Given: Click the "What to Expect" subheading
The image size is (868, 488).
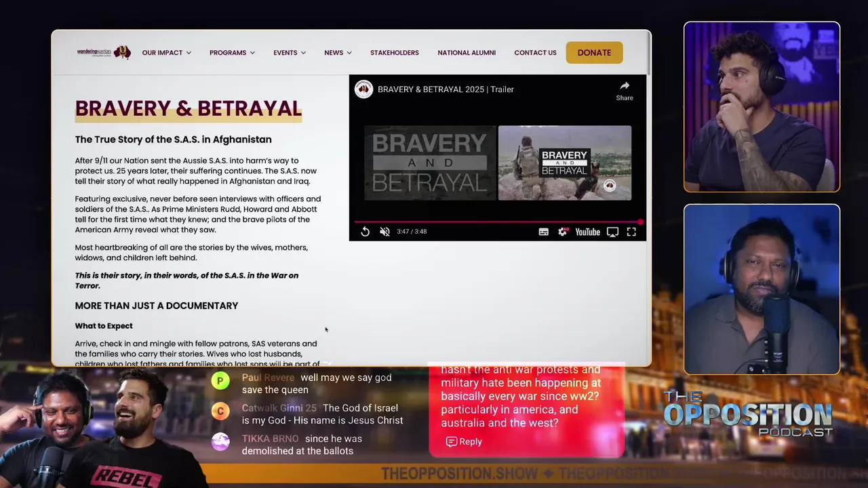Looking at the screenshot, I should point(104,326).
